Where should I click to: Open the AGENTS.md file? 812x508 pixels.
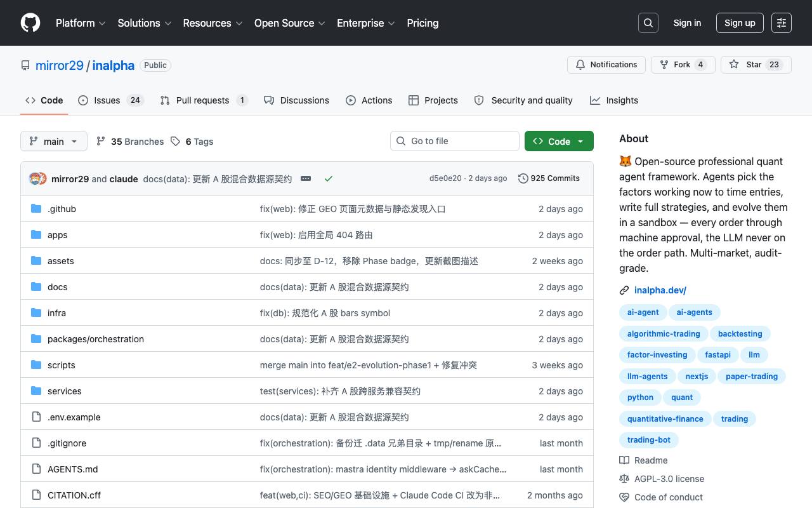(x=73, y=469)
